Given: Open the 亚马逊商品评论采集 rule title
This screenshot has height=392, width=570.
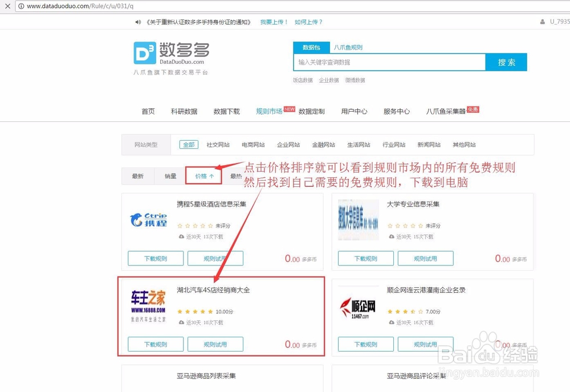Looking at the screenshot, I should point(416,375).
